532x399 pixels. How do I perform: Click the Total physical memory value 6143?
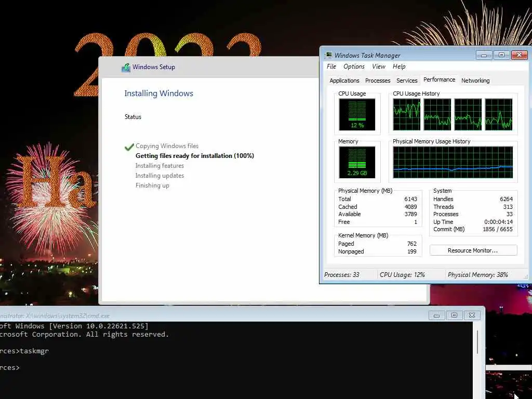410,199
